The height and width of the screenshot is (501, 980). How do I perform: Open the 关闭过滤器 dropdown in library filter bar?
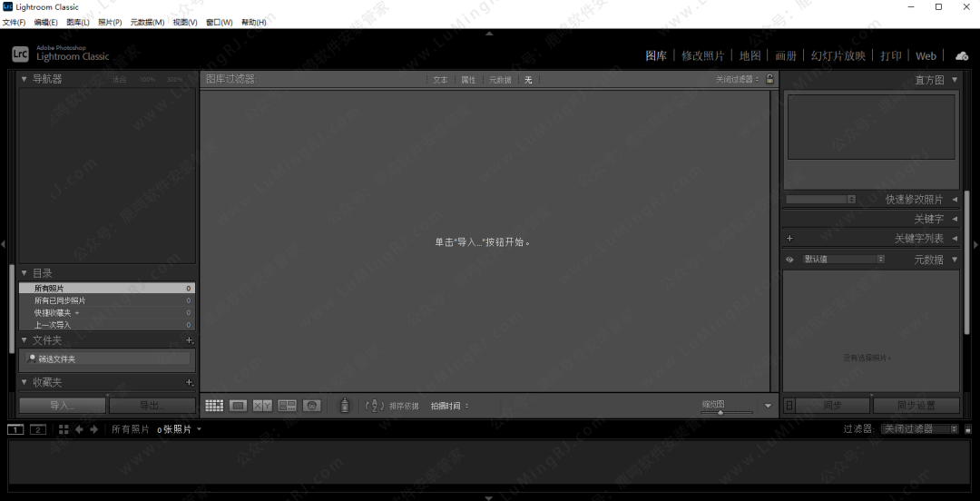[738, 80]
